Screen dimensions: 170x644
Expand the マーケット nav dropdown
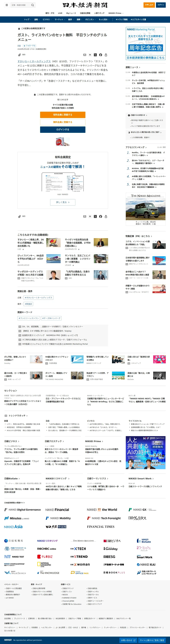[60, 20]
